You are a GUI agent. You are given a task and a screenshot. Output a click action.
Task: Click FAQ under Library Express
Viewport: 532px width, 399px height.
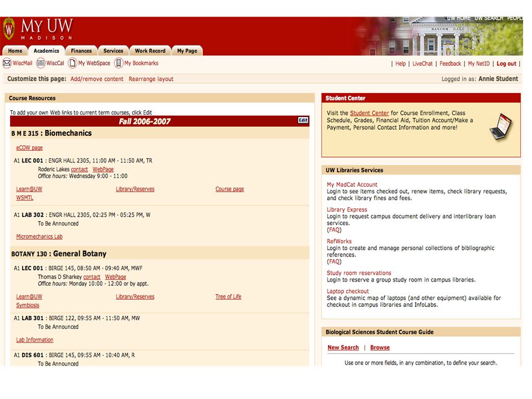(334, 229)
